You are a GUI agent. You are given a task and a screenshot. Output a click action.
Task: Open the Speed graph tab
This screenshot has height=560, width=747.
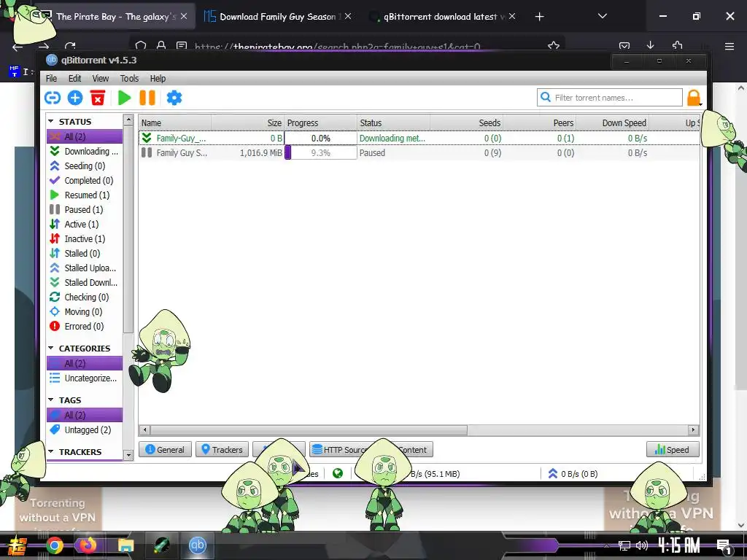tap(672, 449)
